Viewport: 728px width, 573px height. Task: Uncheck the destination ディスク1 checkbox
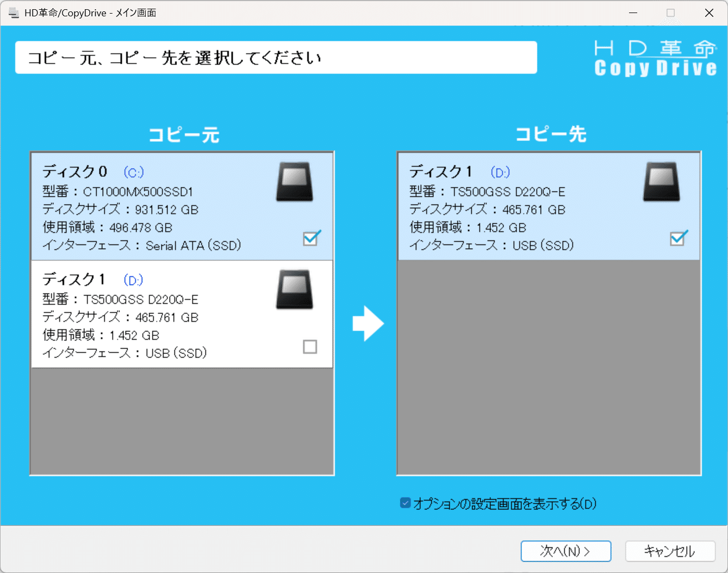coord(678,238)
